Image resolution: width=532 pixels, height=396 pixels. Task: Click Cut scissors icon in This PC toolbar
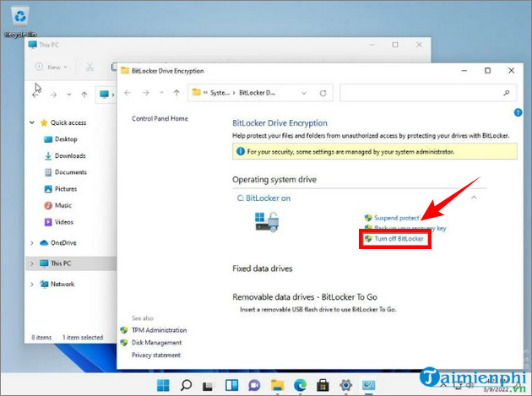click(90, 68)
